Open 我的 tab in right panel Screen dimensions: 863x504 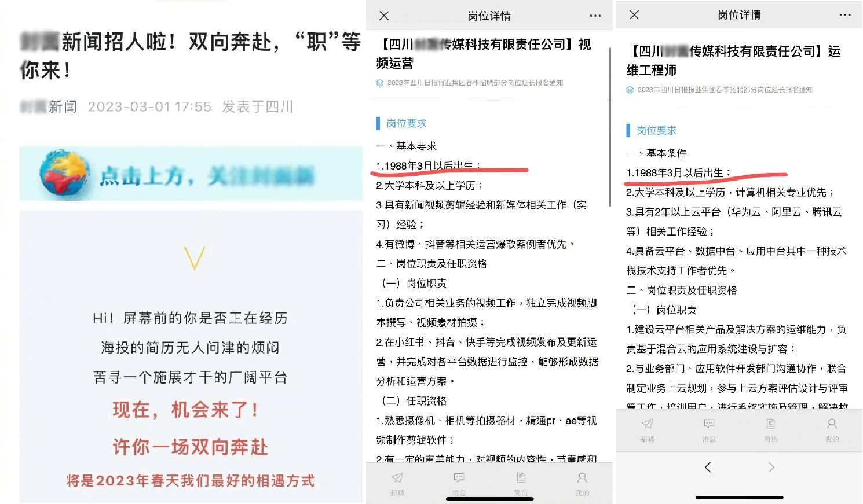point(832,430)
